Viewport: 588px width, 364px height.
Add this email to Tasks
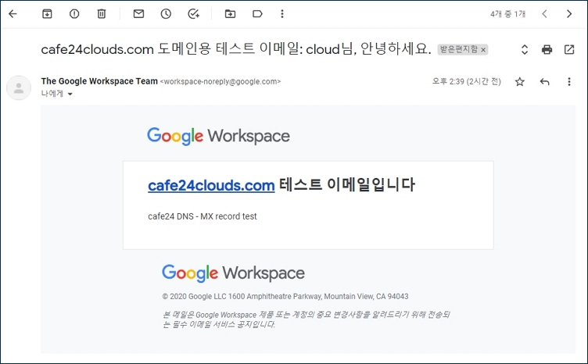pyautogui.click(x=193, y=13)
